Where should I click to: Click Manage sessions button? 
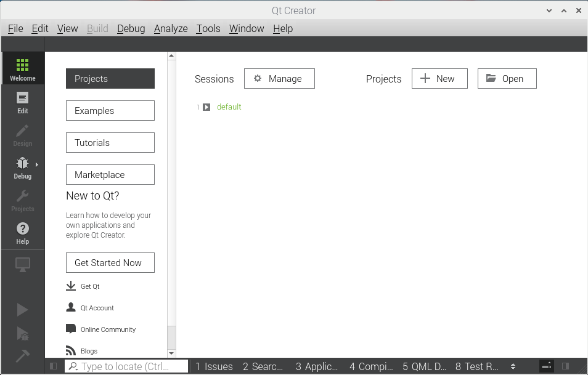point(279,79)
